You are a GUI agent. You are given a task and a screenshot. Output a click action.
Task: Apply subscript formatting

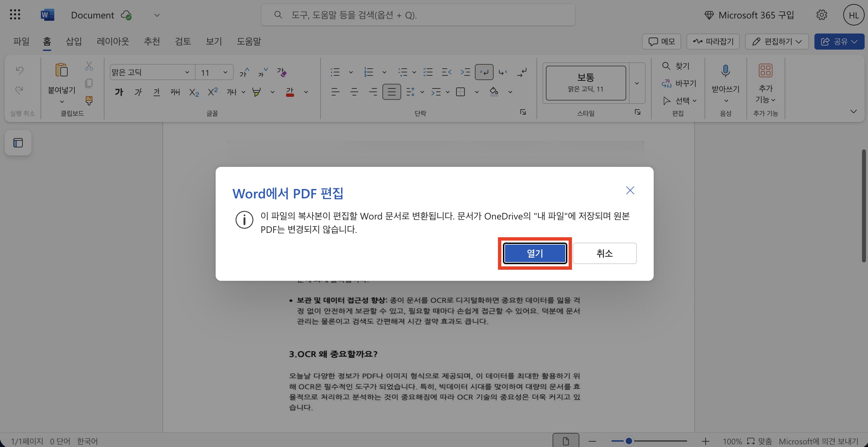click(194, 92)
